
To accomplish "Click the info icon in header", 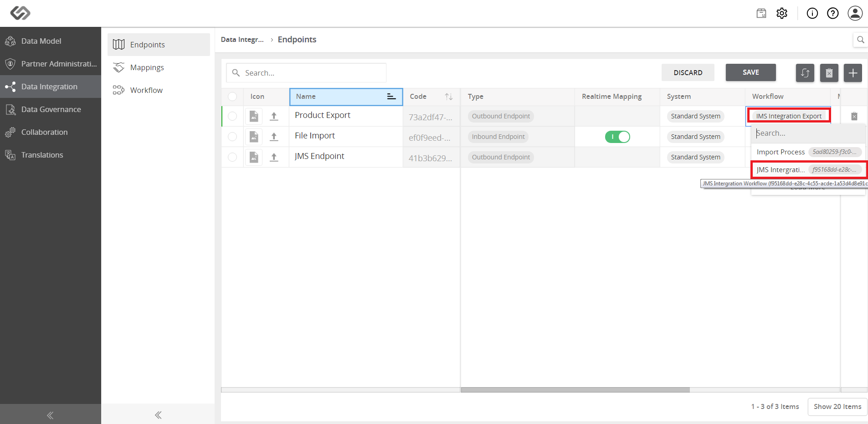I will 812,13.
